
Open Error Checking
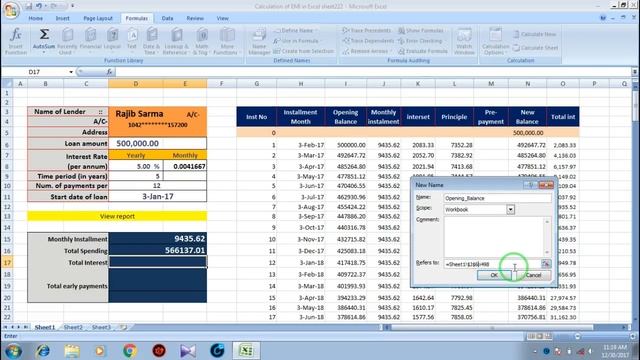pos(420,41)
